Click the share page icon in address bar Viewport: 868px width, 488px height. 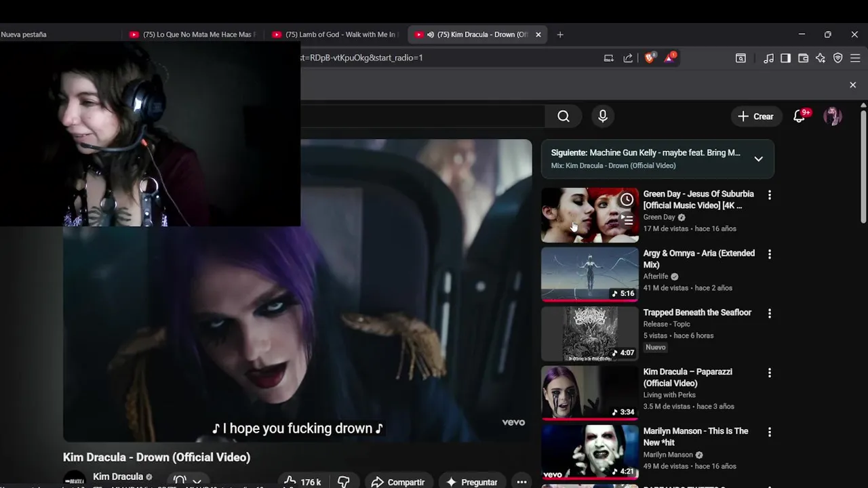pos(628,58)
